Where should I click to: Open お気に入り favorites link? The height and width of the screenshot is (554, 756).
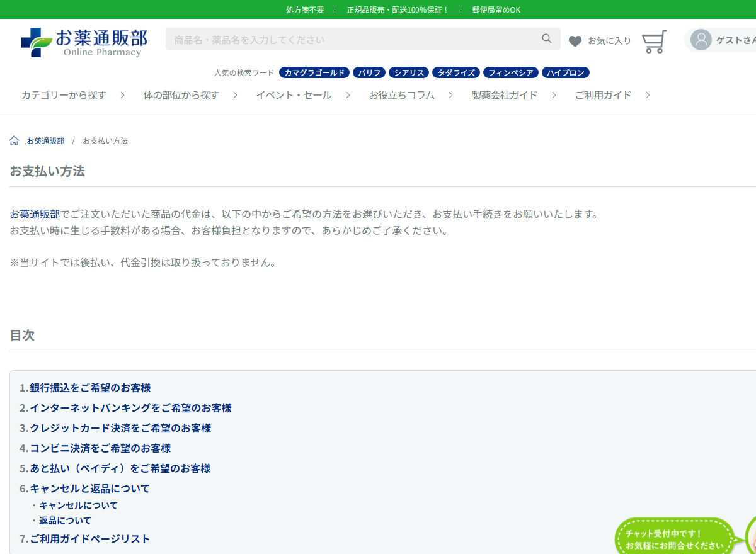pyautogui.click(x=609, y=41)
